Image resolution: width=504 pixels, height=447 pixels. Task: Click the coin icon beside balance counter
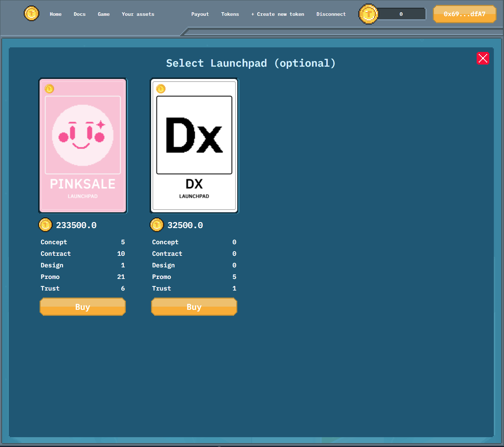(x=368, y=14)
